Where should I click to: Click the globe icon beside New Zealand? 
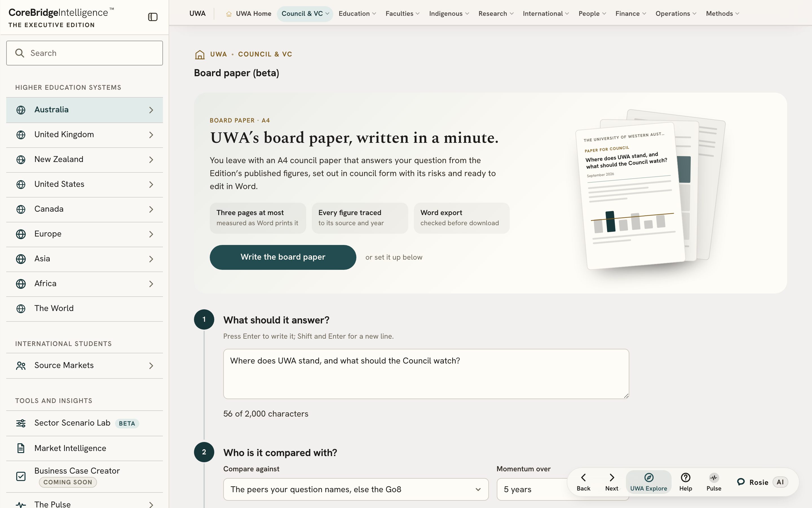pyautogui.click(x=21, y=159)
